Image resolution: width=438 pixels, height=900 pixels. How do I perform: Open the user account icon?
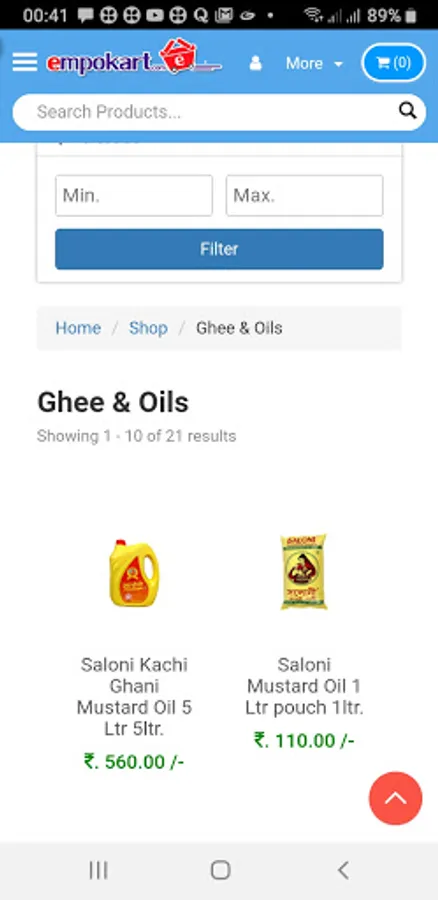[x=255, y=63]
